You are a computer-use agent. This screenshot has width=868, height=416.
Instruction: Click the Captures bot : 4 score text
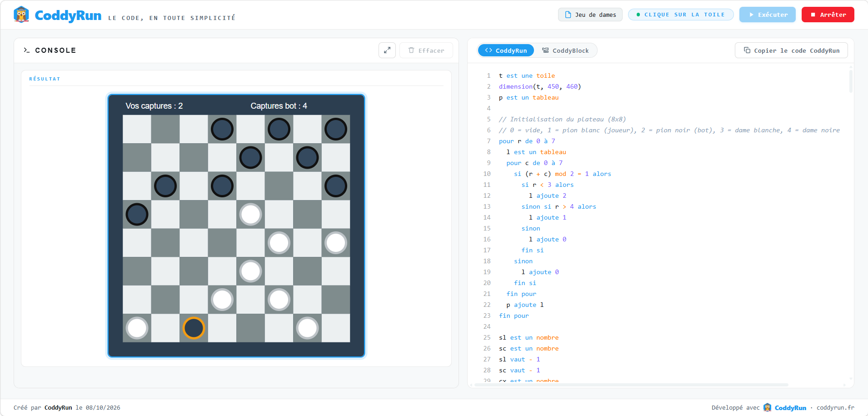point(279,106)
